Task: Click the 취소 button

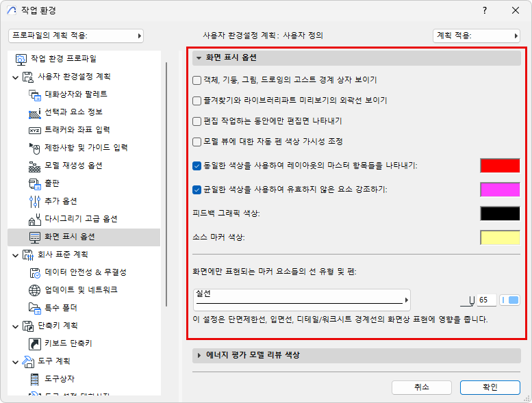Action: click(x=422, y=387)
